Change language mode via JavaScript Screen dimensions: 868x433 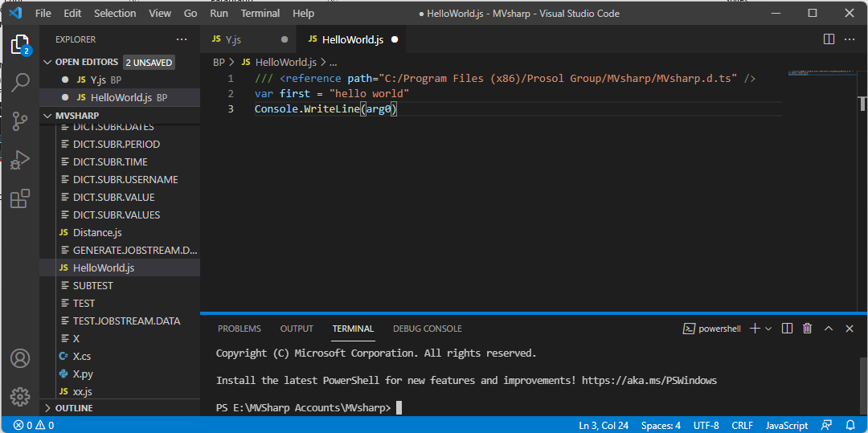tap(787, 425)
